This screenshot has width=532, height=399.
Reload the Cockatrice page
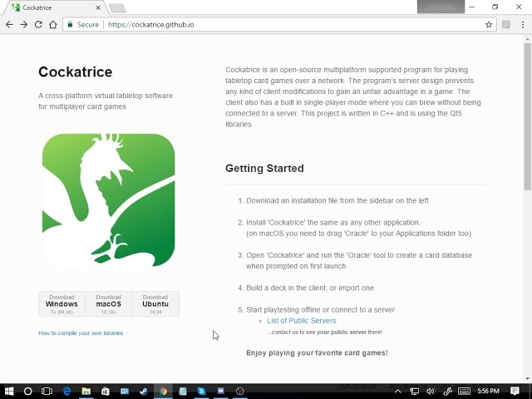point(38,24)
